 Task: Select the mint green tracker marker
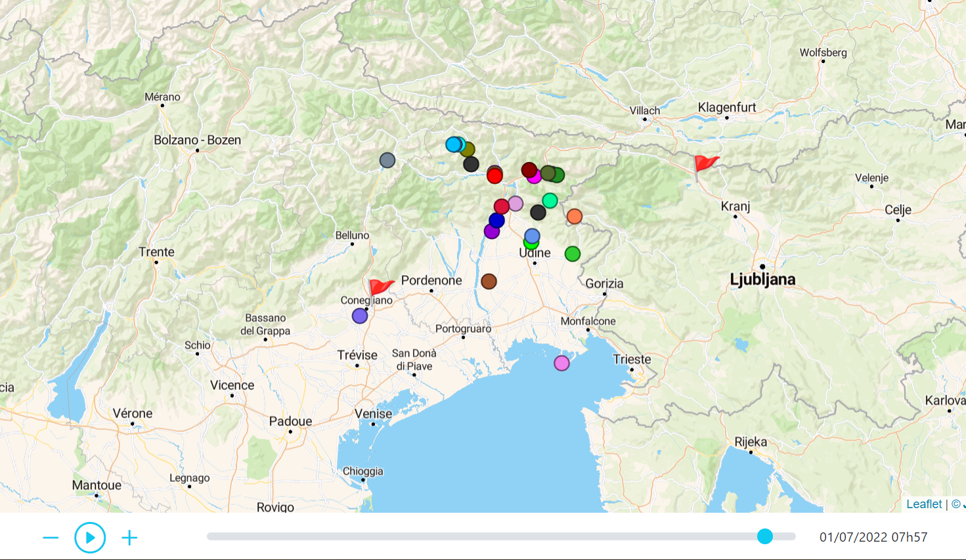tap(550, 201)
